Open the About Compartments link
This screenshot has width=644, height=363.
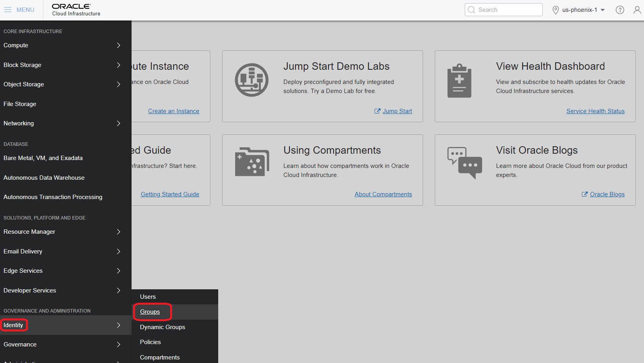[x=383, y=194]
